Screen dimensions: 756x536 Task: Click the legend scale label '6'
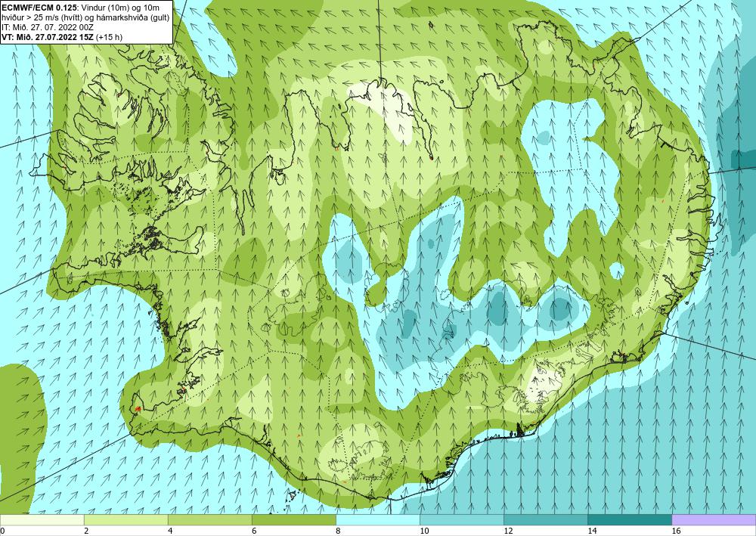coord(253,531)
